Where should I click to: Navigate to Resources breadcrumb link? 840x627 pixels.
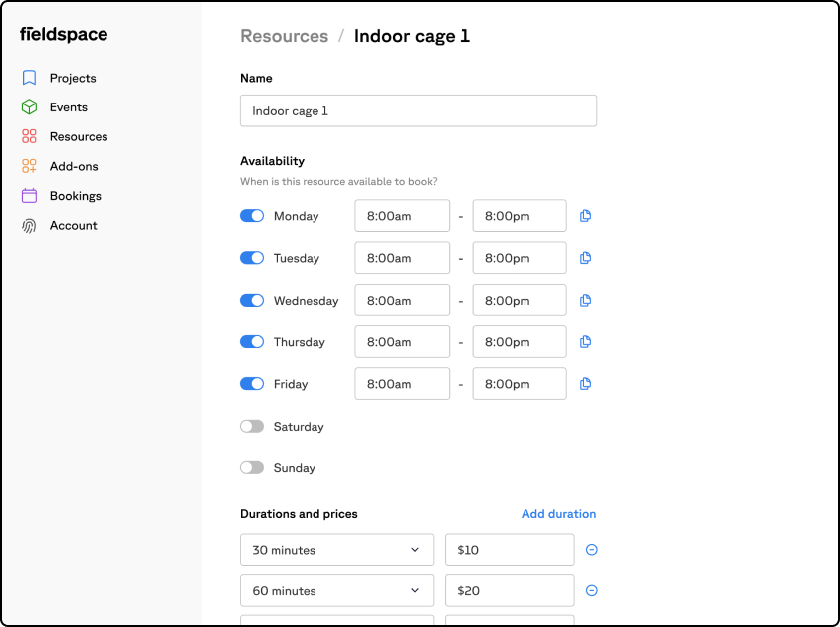(x=284, y=36)
